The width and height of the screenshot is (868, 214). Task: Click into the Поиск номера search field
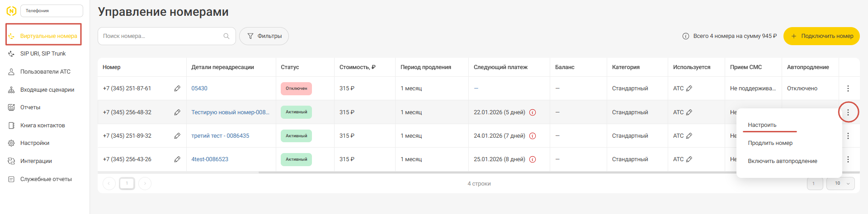[x=160, y=36]
